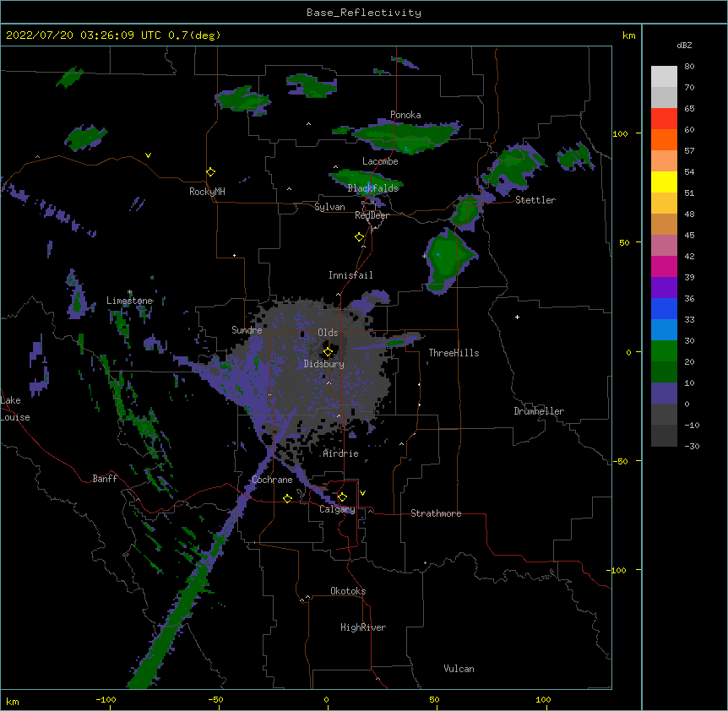Viewport: 728px width, 711px height.
Task: Select the 54 dBZ yellow color swatch
Action: (x=664, y=182)
